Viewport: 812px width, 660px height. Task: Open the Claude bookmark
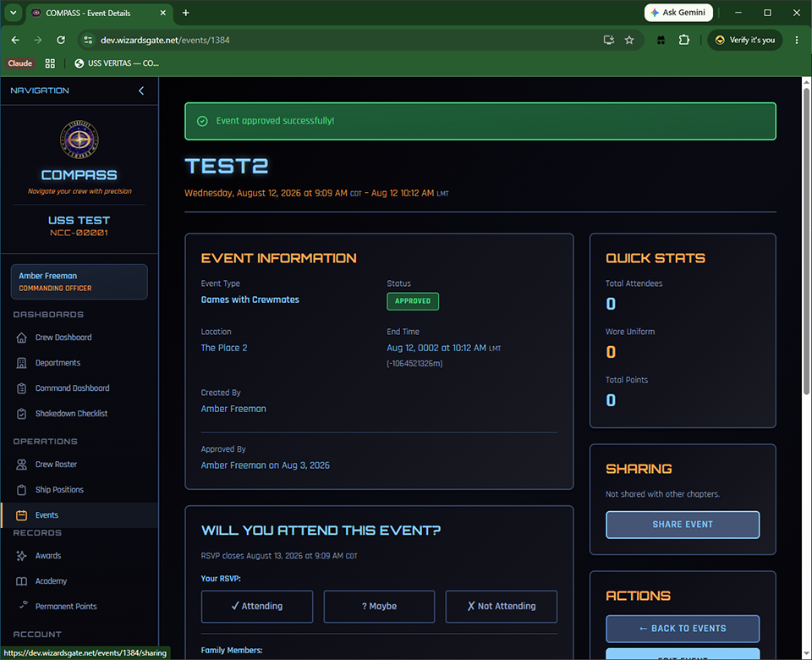(20, 63)
